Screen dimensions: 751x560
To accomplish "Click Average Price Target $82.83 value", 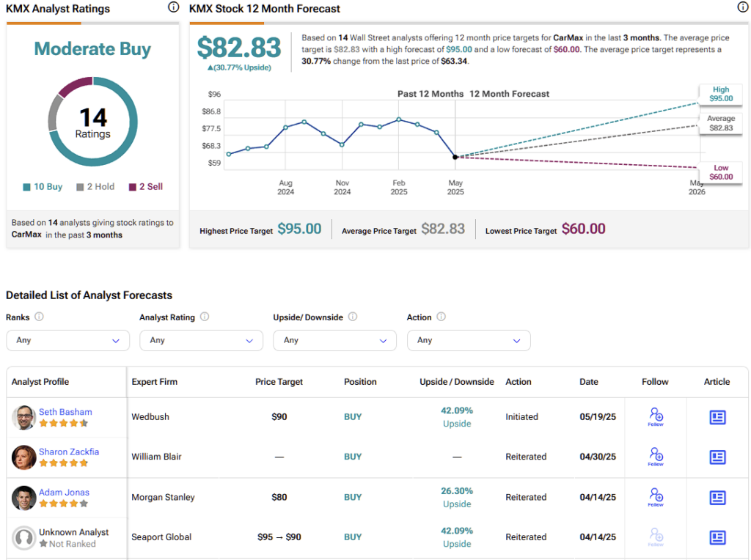I will click(x=443, y=229).
